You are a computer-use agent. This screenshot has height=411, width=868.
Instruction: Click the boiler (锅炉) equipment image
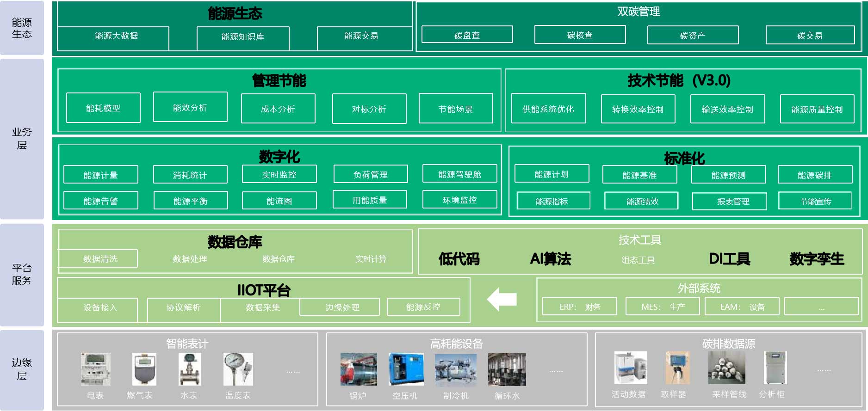click(x=359, y=369)
